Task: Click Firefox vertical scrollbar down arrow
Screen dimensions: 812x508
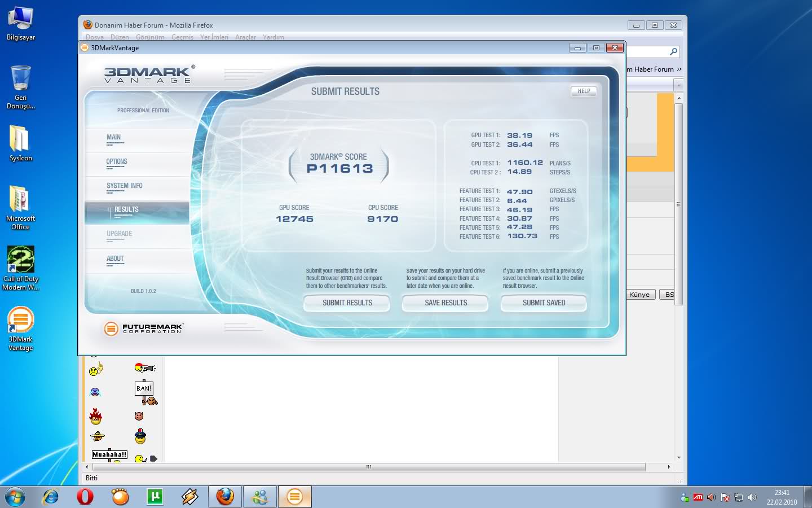Action: pyautogui.click(x=679, y=458)
